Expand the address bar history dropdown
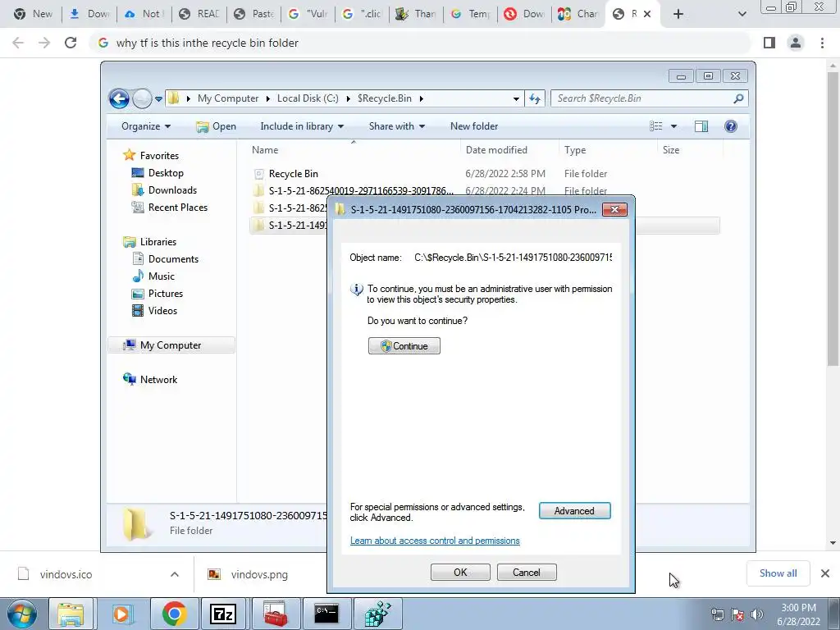This screenshot has height=630, width=840. point(516,98)
